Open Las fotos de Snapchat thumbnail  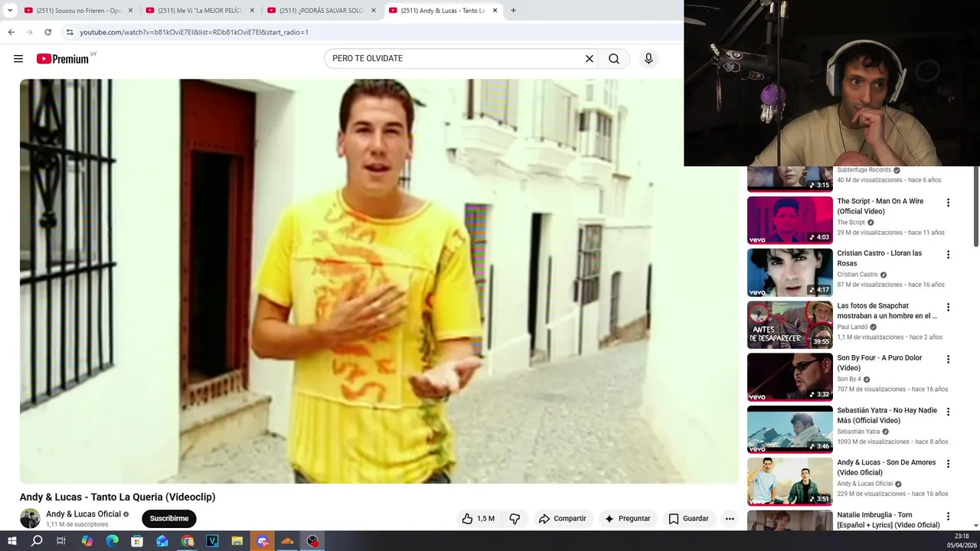789,324
